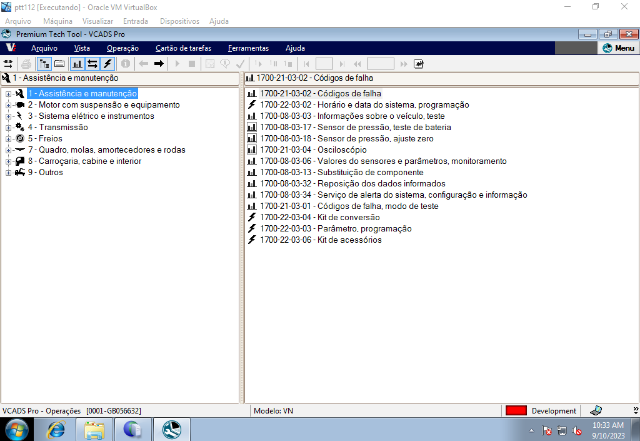640x441 pixels.
Task: Click the red Development status indicator
Action: coord(516,410)
